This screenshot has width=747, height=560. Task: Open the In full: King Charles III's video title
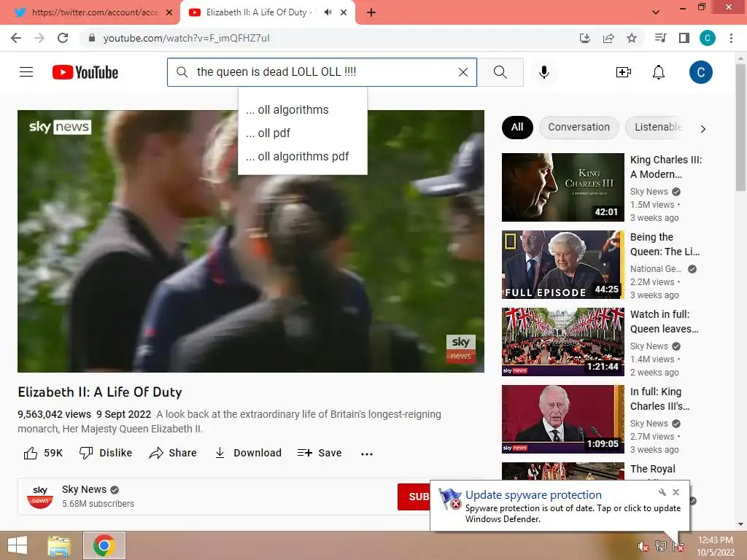click(x=659, y=399)
